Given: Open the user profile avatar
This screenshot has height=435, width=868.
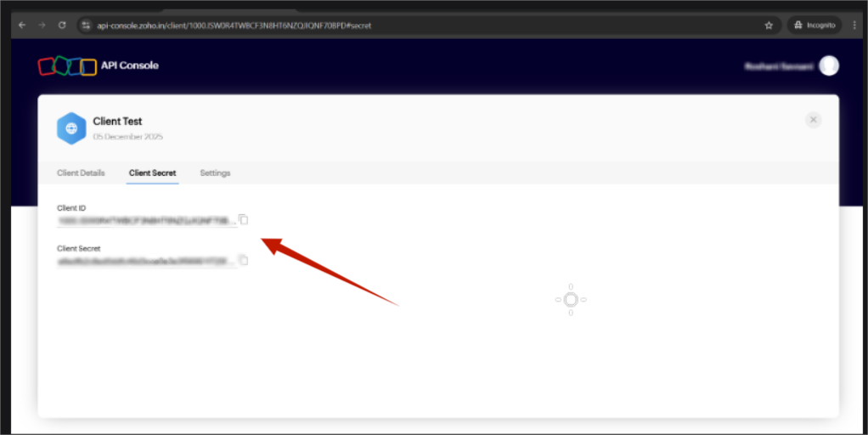Looking at the screenshot, I should pyautogui.click(x=828, y=66).
